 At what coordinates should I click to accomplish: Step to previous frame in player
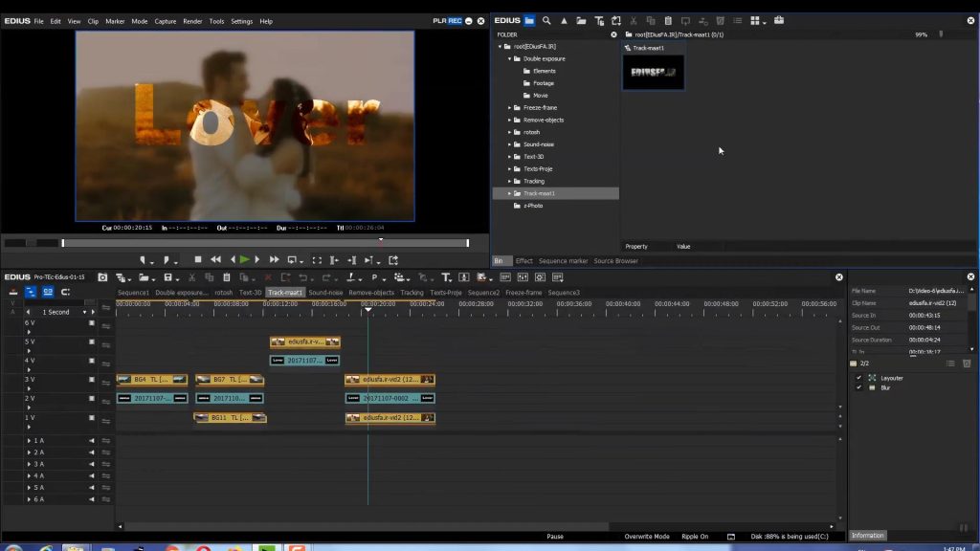[233, 260]
